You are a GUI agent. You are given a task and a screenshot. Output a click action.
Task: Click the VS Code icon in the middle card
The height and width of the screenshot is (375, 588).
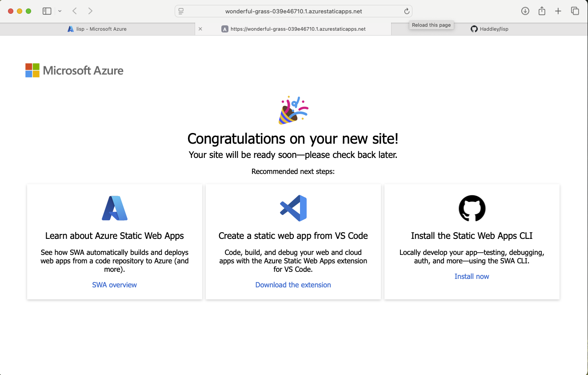tap(293, 207)
